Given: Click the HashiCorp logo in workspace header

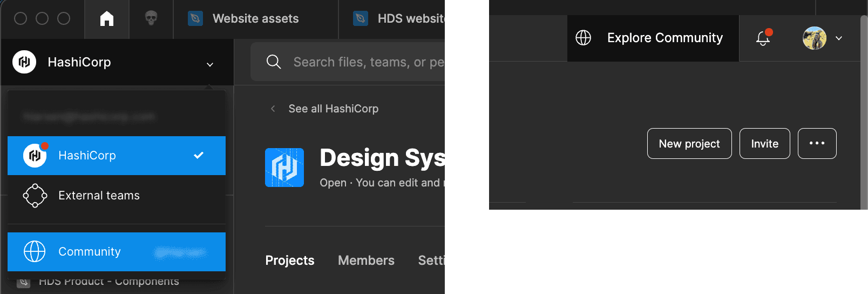Looking at the screenshot, I should click(24, 62).
